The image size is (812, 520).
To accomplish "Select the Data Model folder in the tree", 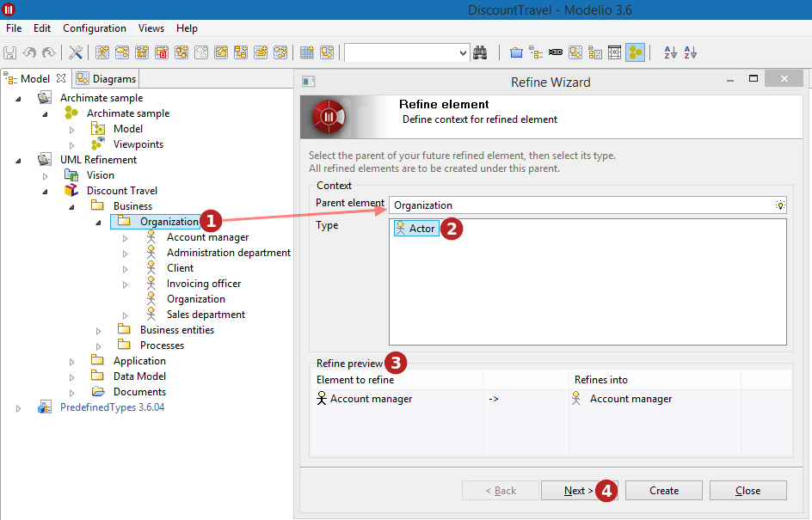I will [139, 376].
